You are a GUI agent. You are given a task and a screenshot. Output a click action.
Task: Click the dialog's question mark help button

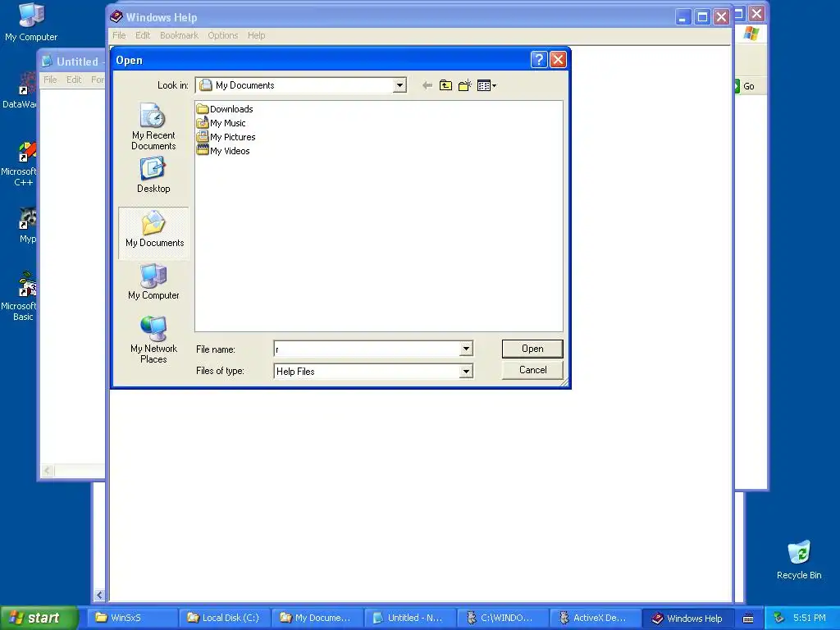(539, 59)
